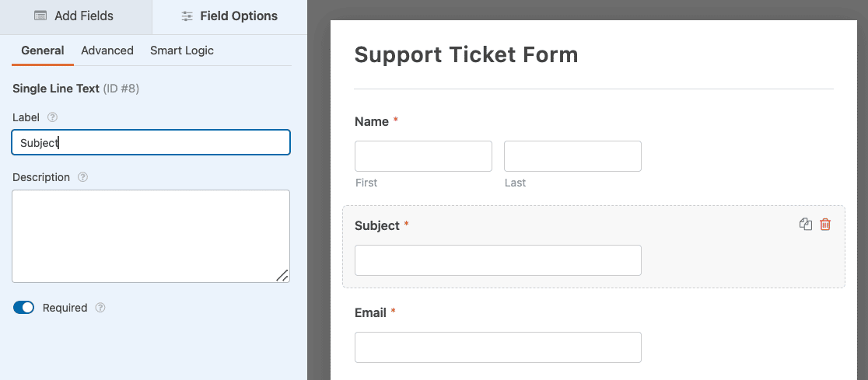Screen dimensions: 868x380
Task: Open help tooltip next to Required
Action: [x=100, y=308]
